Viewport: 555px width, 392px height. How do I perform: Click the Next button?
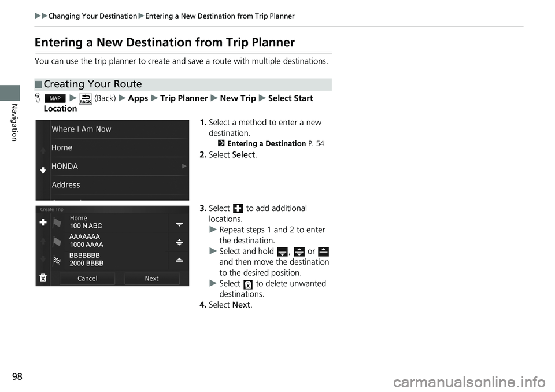click(x=152, y=279)
